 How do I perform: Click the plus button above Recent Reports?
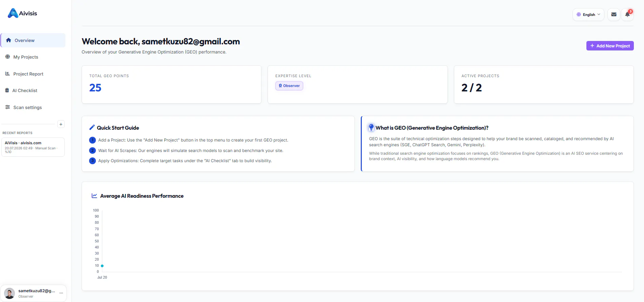[61, 124]
